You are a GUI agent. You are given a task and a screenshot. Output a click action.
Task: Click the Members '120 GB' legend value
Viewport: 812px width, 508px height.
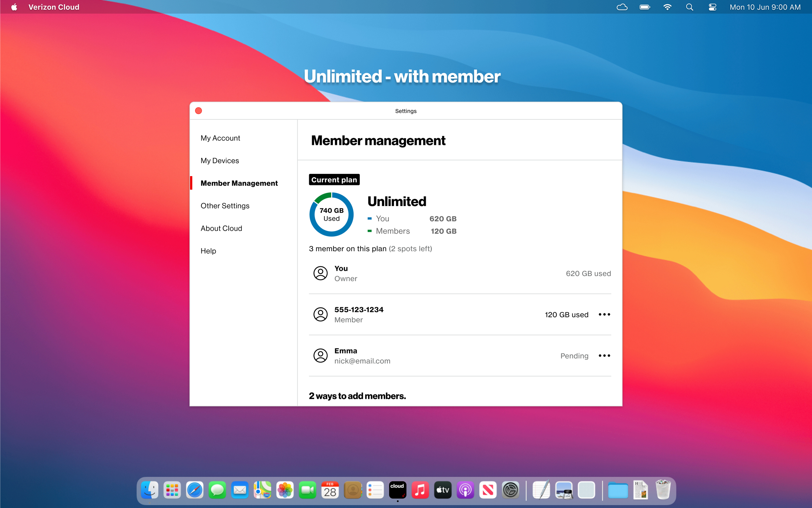coord(443,231)
